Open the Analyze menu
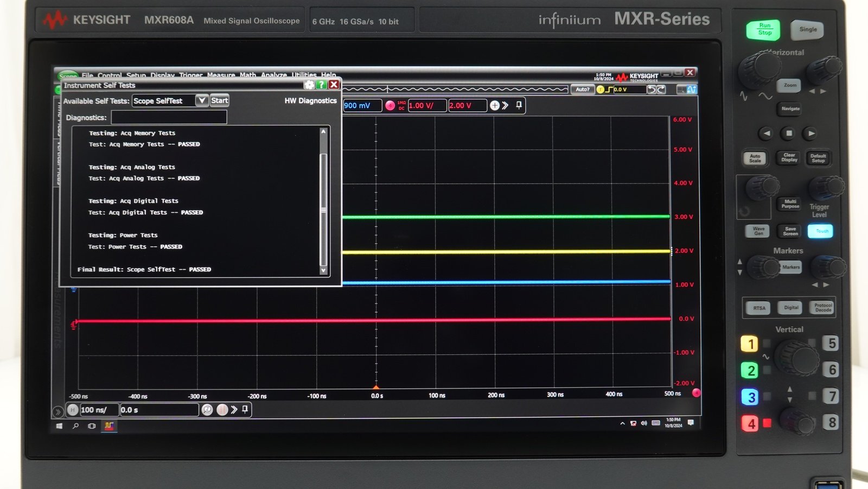This screenshot has width=868, height=489. click(x=274, y=75)
